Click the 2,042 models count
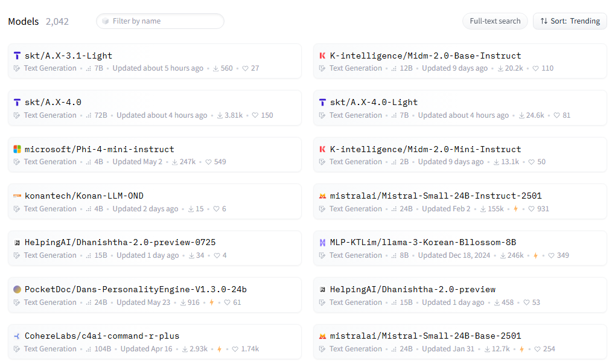Screen dimensions: 615x364 [57, 21]
